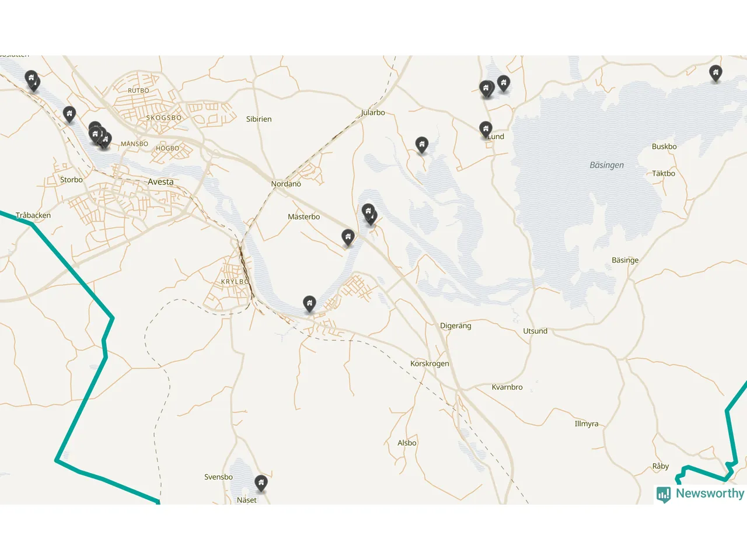Viewport: 747px width, 560px height.
Task: Open the house marker west of Bäsingen lake
Action: pos(422,145)
